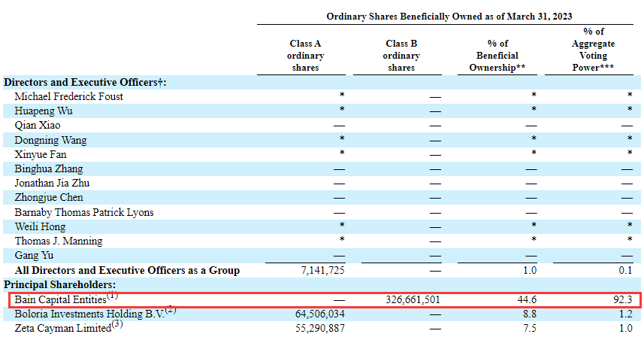Viewport: 644px width, 343px height.
Task: Select the 92.3 voting power value
Action: [x=623, y=300]
